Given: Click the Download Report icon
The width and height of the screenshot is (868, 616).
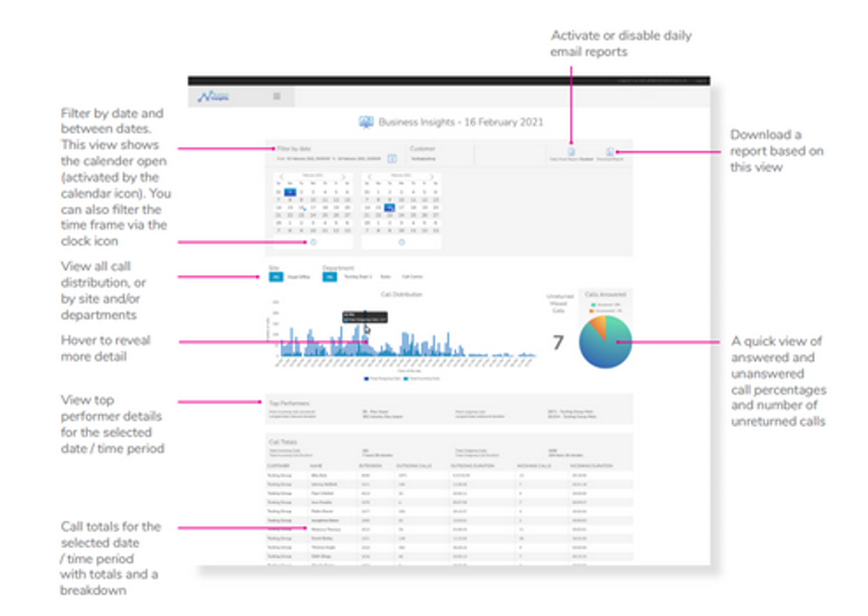Looking at the screenshot, I should pos(610,151).
